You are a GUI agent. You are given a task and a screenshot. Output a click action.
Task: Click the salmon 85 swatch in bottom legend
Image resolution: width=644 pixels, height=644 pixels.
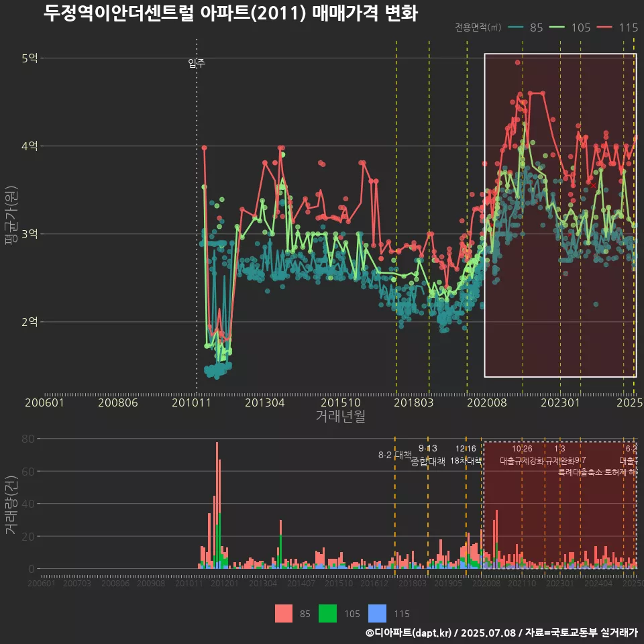[283, 613]
